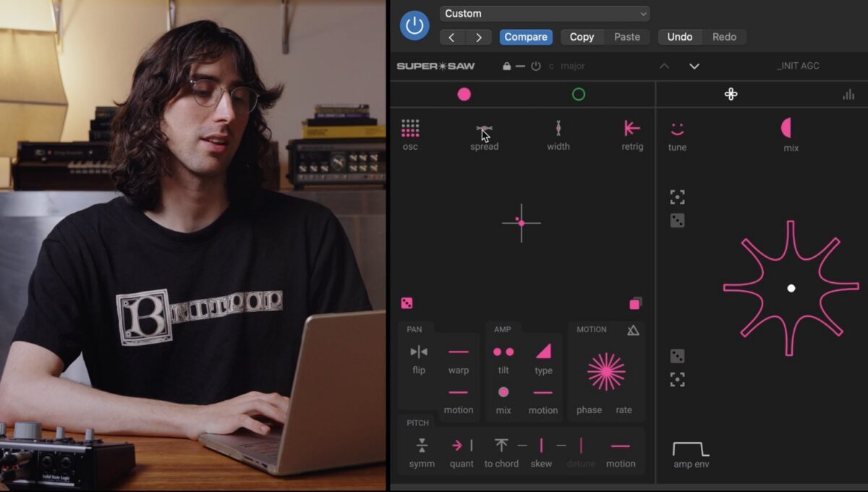Adjust the AMP tilt dots control
Image resolution: width=868 pixels, height=492 pixels.
[x=503, y=352]
